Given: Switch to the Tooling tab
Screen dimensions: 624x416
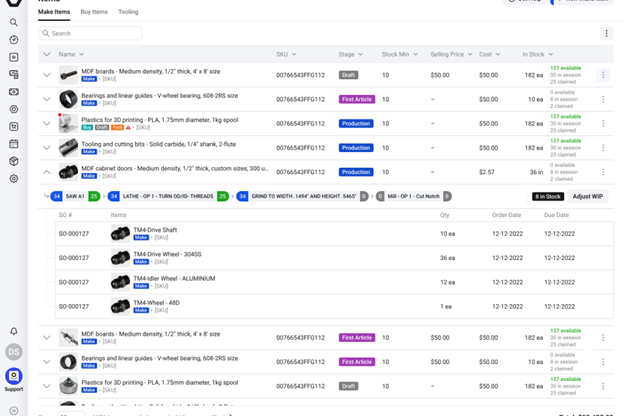Looking at the screenshot, I should point(128,12).
